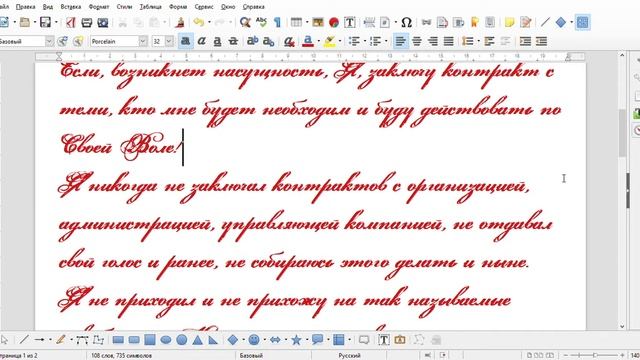Open the paragraph style dropdown 'Базовый'

point(49,41)
